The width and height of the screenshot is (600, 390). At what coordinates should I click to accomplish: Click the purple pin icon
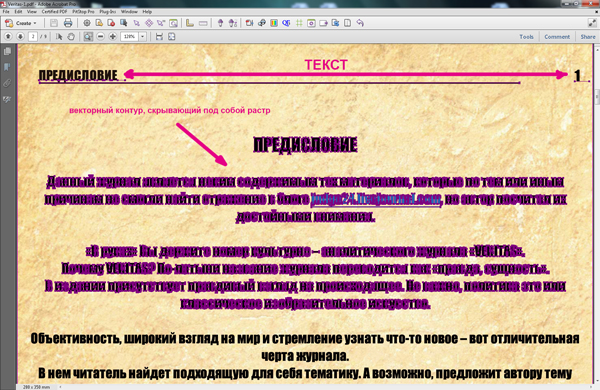[x=220, y=23]
